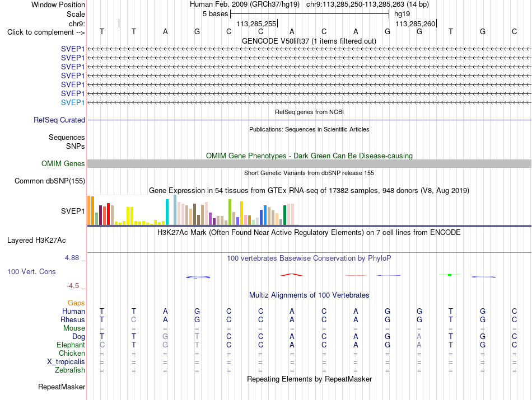Click the first orange GTEx expression bar
Image resolution: width=532 pixels, height=400 pixels.
[89, 210]
